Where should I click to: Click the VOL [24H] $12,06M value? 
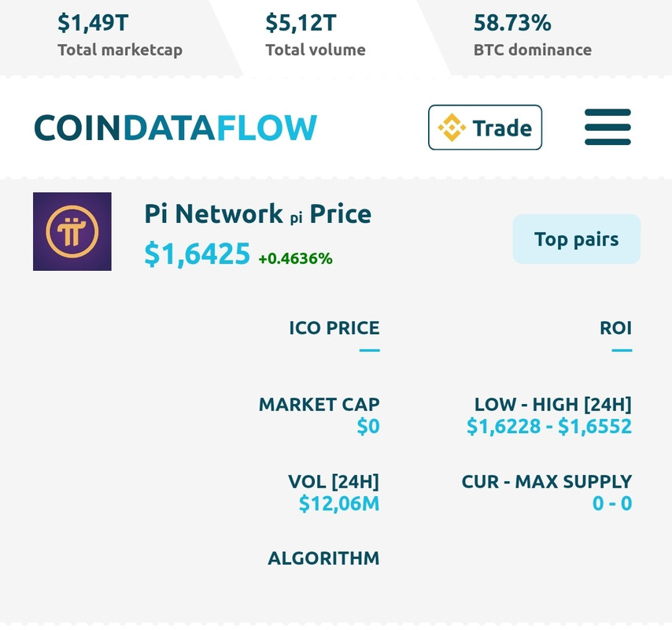[338, 504]
